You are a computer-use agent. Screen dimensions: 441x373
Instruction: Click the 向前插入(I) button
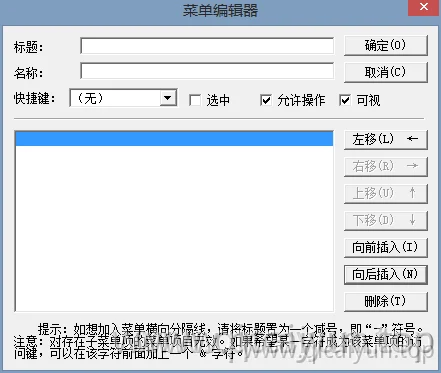click(x=386, y=248)
